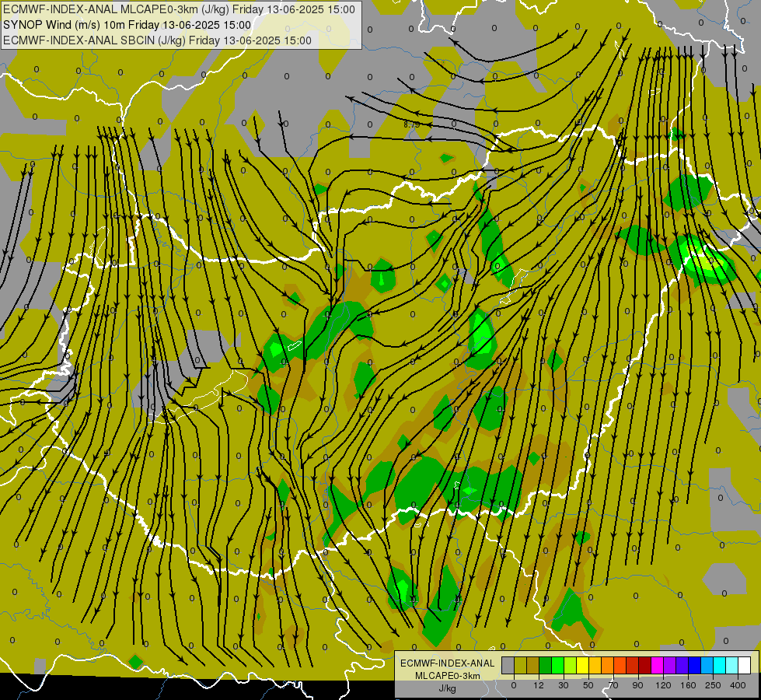Click the legend scale value 90
761x700 pixels.
click(637, 685)
